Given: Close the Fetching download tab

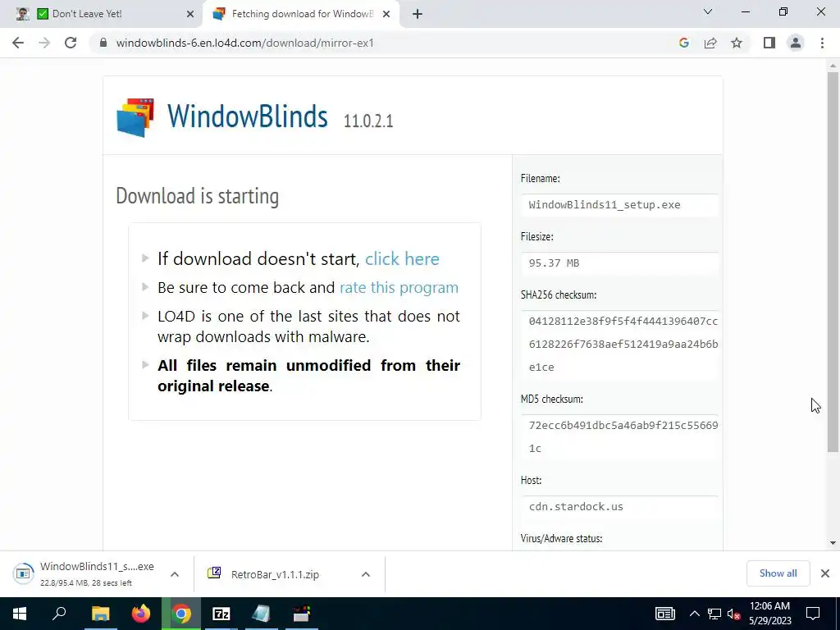Looking at the screenshot, I should pos(386,15).
